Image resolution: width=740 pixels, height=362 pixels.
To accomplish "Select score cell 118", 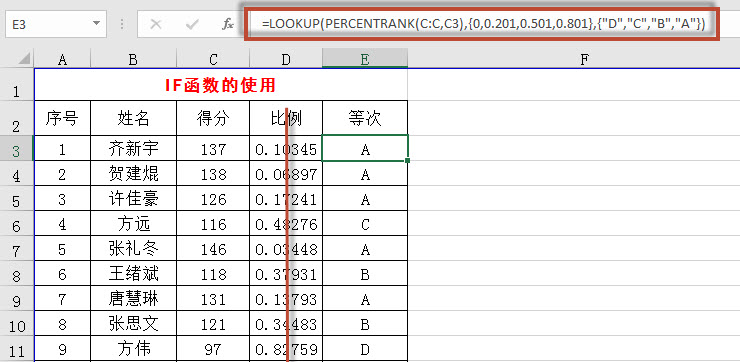I will [213, 273].
